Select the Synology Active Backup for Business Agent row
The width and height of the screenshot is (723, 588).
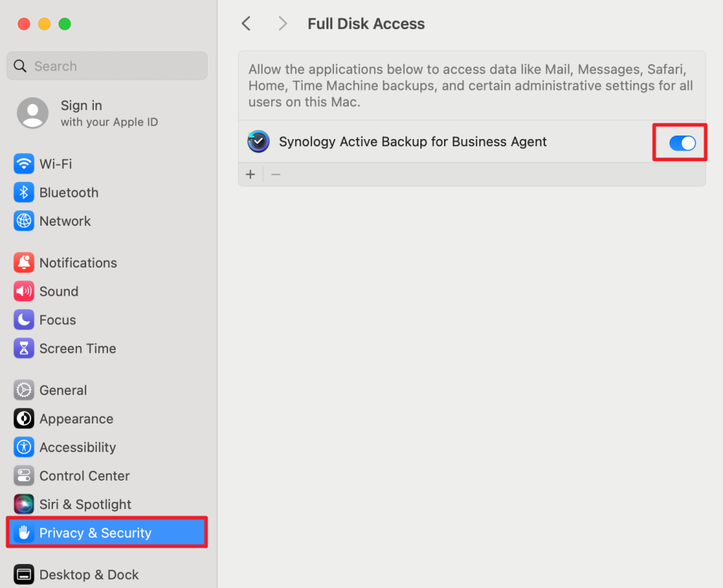[472, 141]
